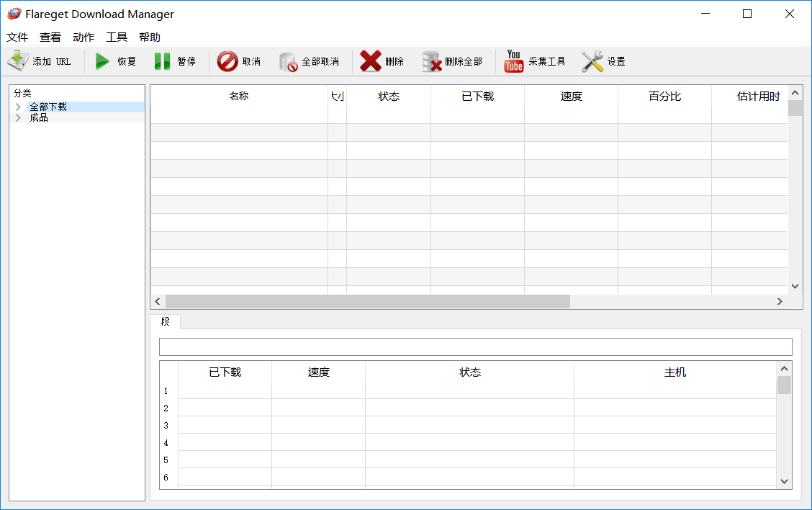The height and width of the screenshot is (510, 812).
Task: Click the 添加 URL download icon
Action: (17, 61)
